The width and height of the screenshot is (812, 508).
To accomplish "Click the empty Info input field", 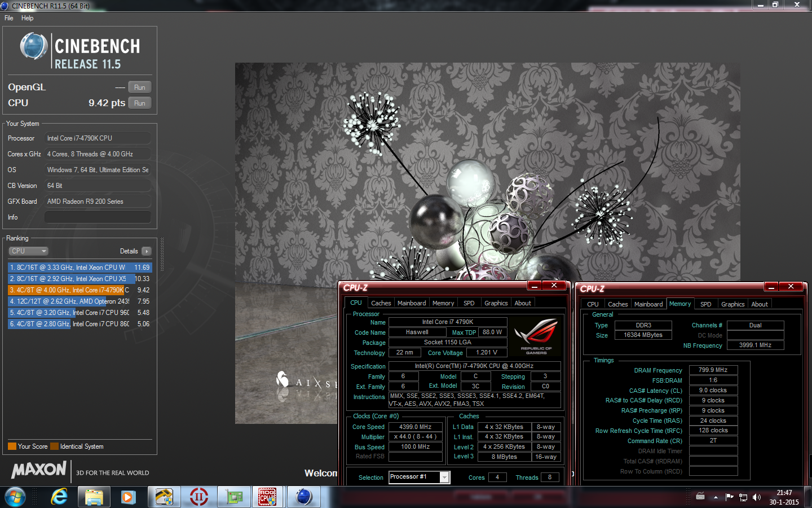I will pos(98,217).
